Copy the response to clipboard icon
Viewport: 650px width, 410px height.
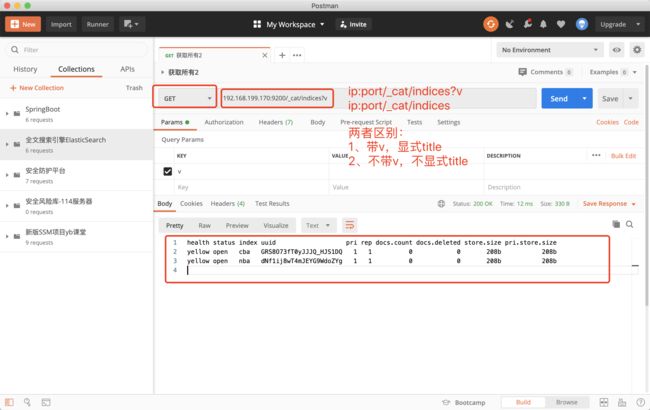[x=616, y=224]
